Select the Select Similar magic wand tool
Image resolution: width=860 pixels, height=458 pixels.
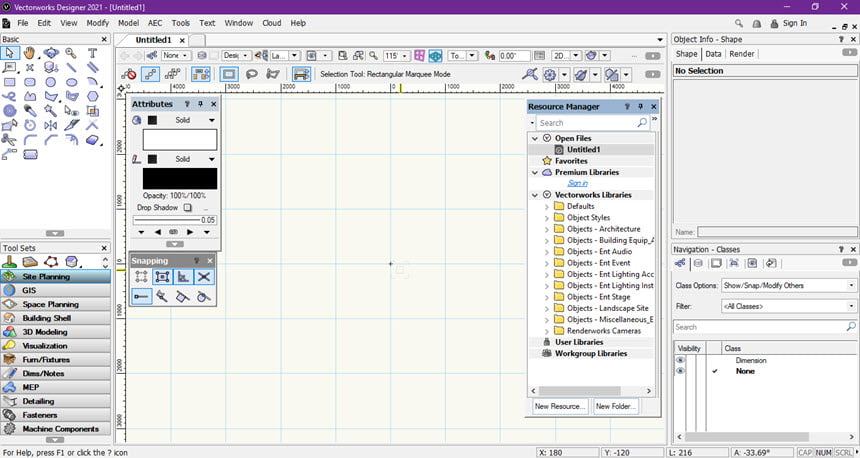(x=50, y=111)
